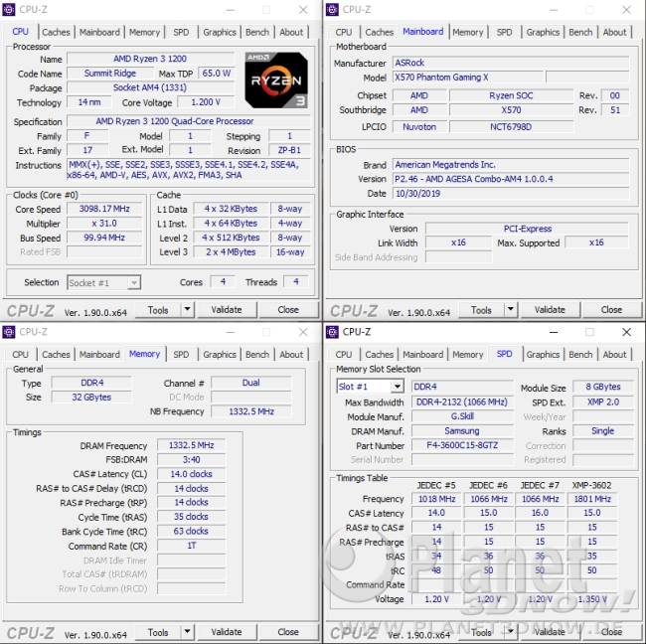
Task: Select Memory tab in Mainboard window
Action: tap(468, 32)
